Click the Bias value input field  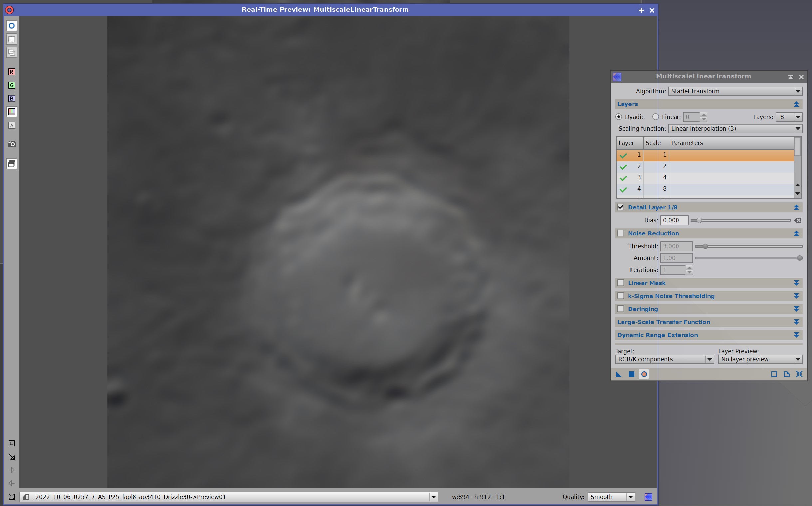point(674,220)
